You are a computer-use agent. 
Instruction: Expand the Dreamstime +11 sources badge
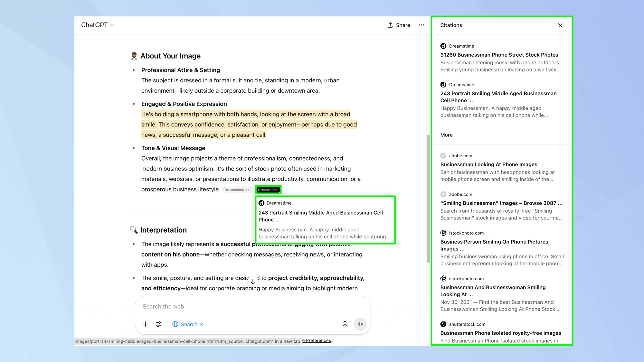(x=237, y=190)
